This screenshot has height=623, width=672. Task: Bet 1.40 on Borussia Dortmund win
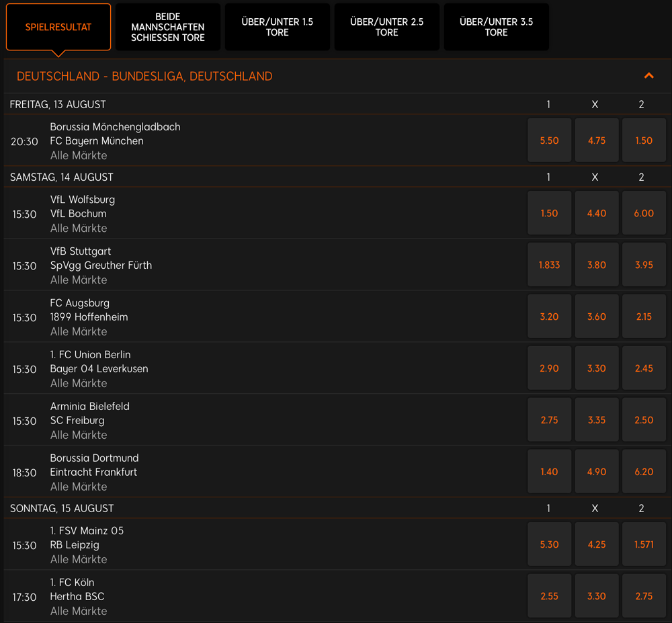coord(550,472)
